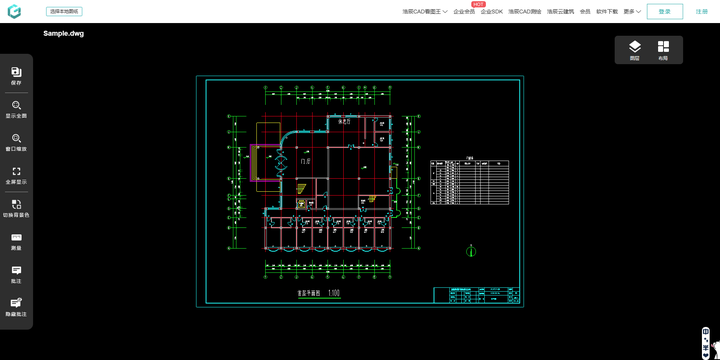Click 选择本地图纸 to choose a local drawing
Screen dimensions: 720x360
coord(64,11)
